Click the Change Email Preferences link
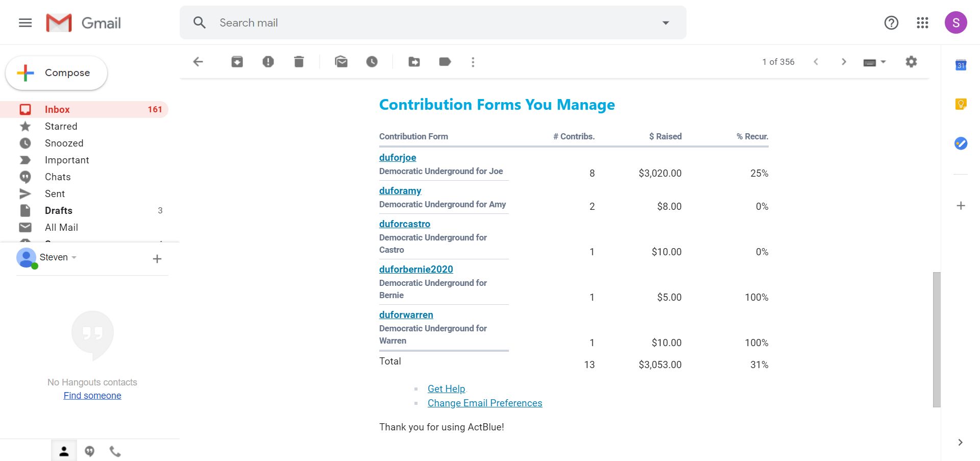Screen dimensions: 980x461 (x=484, y=403)
